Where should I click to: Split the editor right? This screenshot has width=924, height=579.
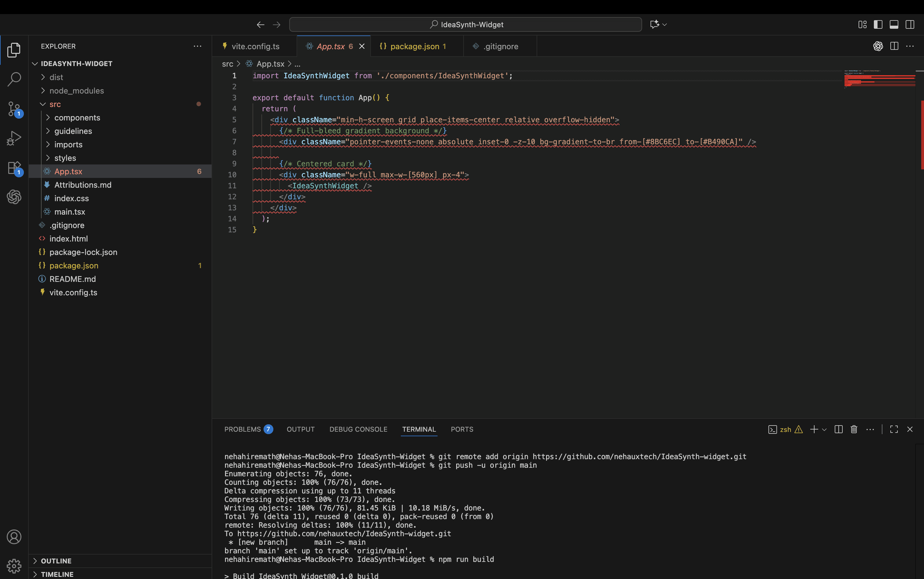click(x=894, y=46)
